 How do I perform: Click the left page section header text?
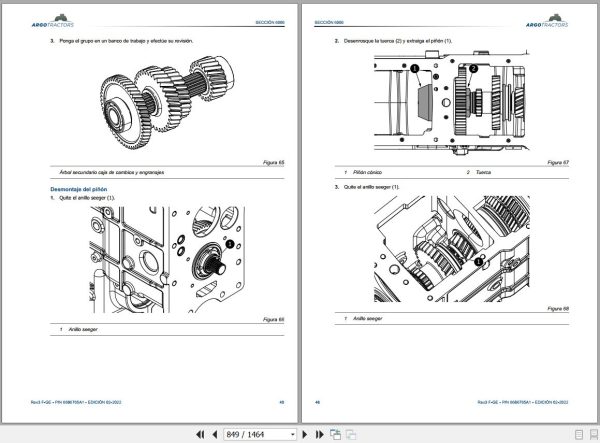click(x=270, y=23)
